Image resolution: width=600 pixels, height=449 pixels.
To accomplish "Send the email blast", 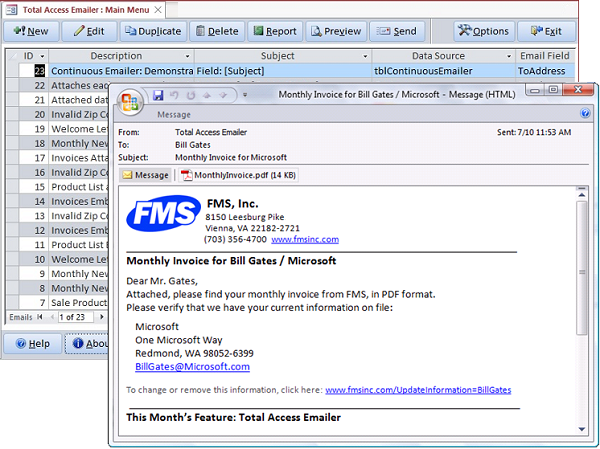I will point(397,31).
